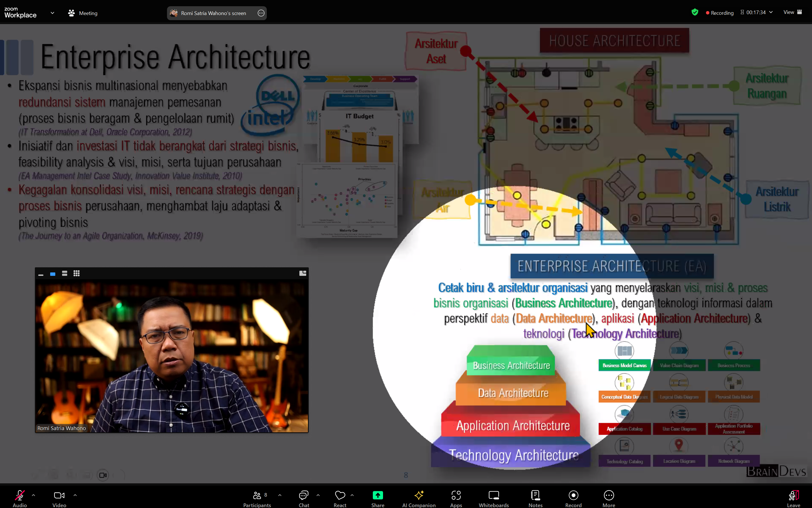Toggle meeting recording with Record button
This screenshot has width=812, height=508.
point(573,495)
